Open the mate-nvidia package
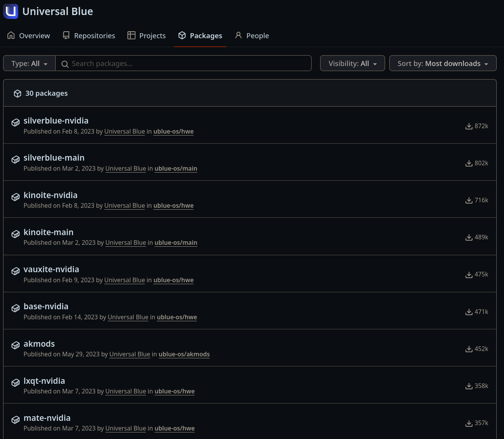The height and width of the screenshot is (439, 504). (x=47, y=418)
